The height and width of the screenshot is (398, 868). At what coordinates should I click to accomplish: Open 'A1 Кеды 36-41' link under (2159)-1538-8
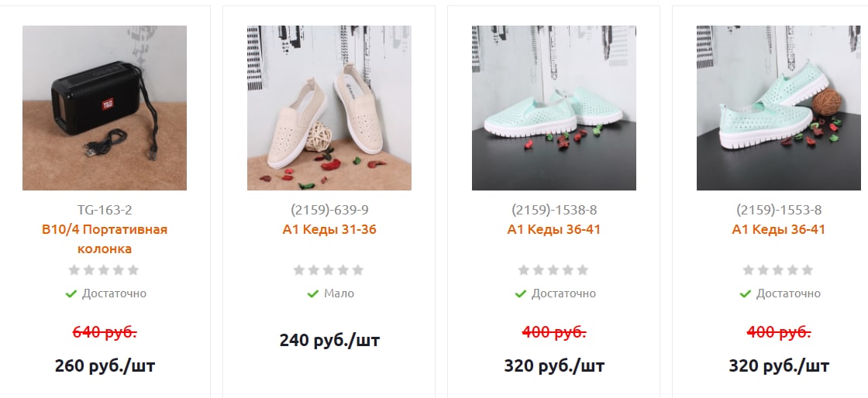tap(554, 229)
